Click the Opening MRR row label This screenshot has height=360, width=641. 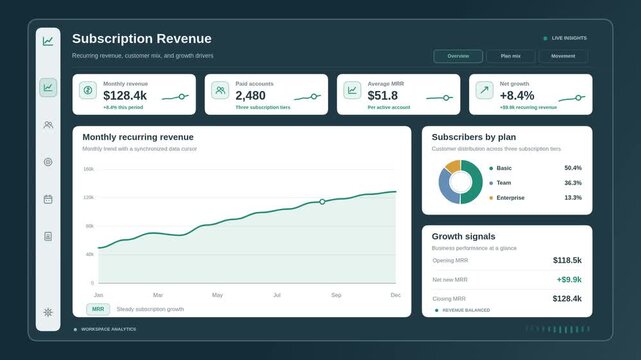coord(450,260)
